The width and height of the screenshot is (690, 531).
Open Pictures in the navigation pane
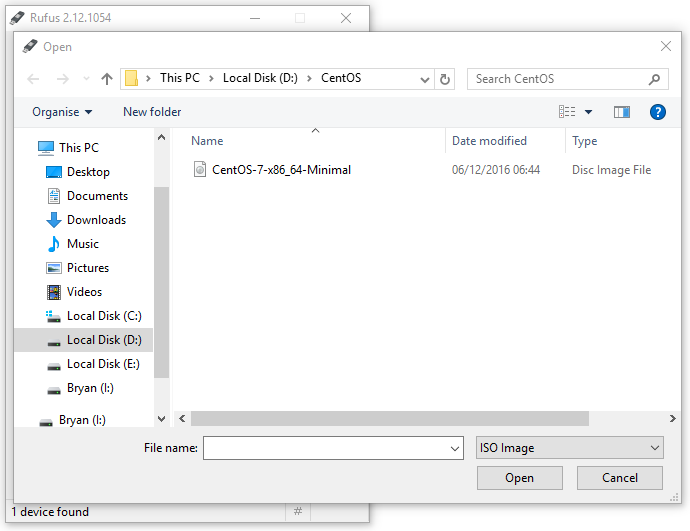(88, 268)
